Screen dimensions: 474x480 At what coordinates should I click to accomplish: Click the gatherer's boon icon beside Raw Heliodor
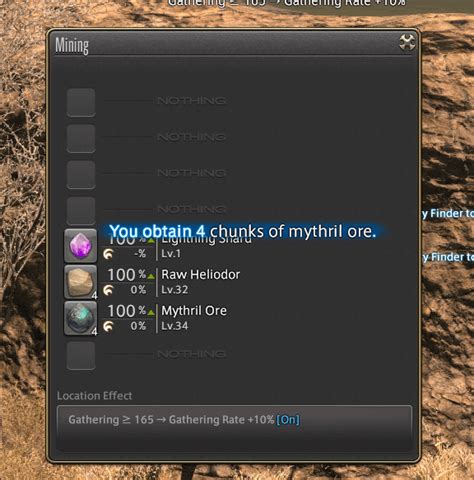point(108,290)
